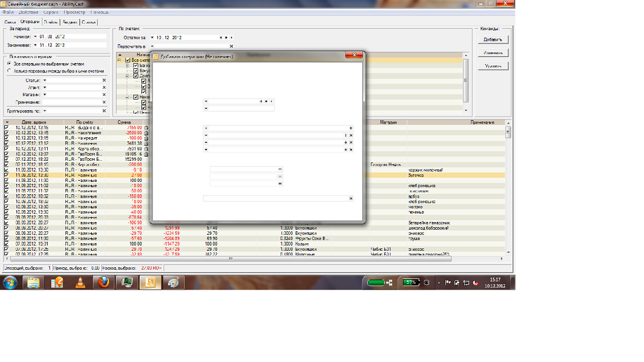Click the plus icon on the dialog's first row

click(351, 128)
